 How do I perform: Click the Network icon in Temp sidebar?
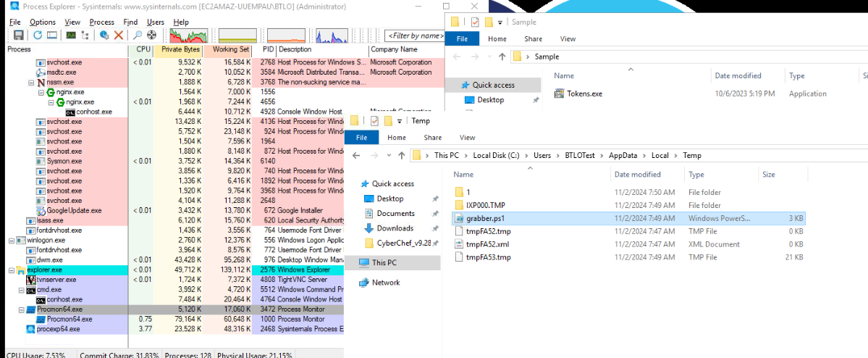[x=363, y=283]
